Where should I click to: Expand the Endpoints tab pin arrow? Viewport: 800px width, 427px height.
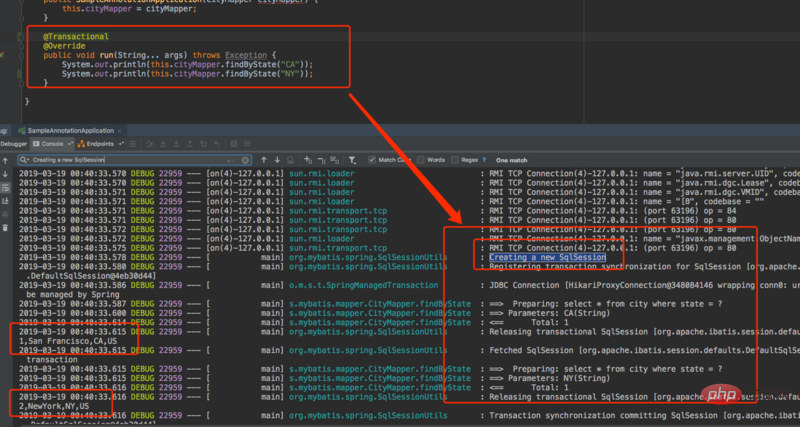click(x=120, y=144)
